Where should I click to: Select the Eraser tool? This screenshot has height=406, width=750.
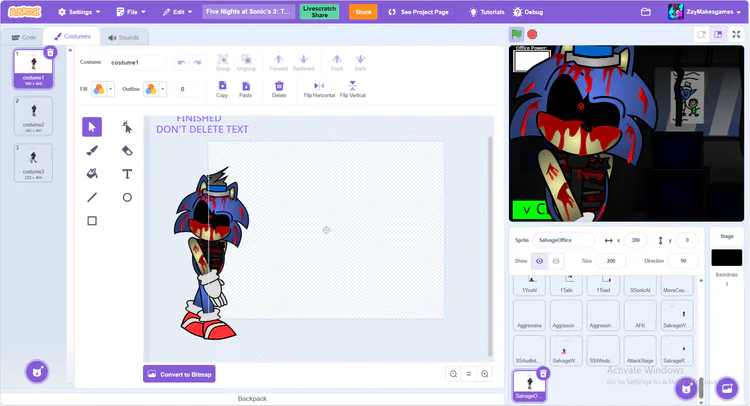pyautogui.click(x=127, y=151)
